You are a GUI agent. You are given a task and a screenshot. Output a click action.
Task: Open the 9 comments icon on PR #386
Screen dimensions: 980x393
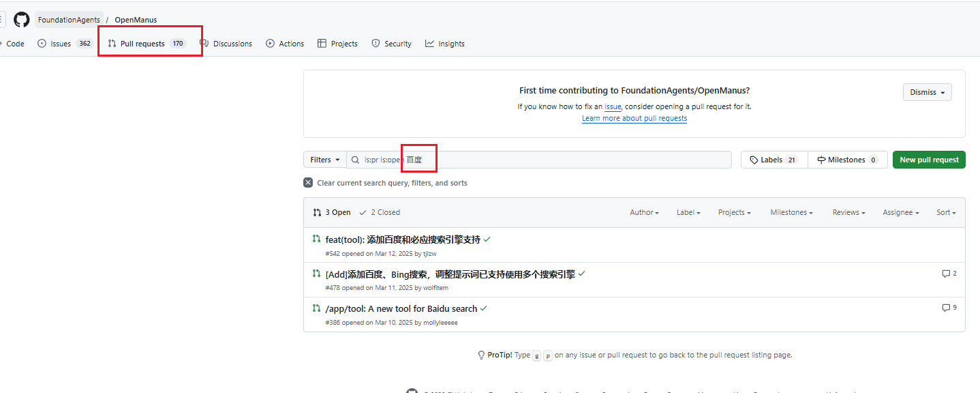click(949, 308)
